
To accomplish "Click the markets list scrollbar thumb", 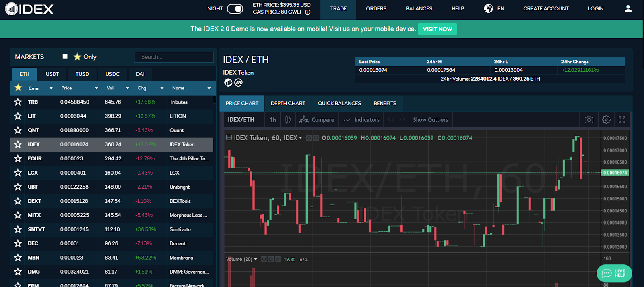I will pyautogui.click(x=215, y=99).
